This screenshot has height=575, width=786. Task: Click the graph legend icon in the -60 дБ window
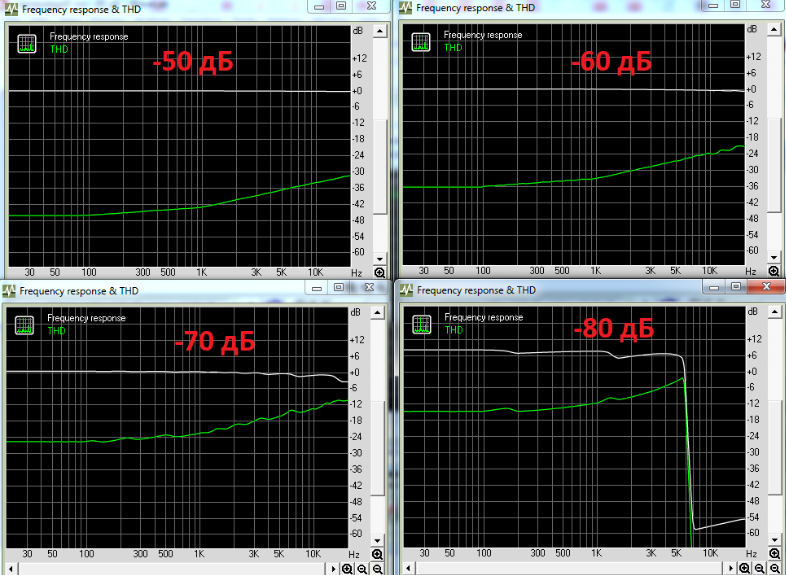(421, 41)
